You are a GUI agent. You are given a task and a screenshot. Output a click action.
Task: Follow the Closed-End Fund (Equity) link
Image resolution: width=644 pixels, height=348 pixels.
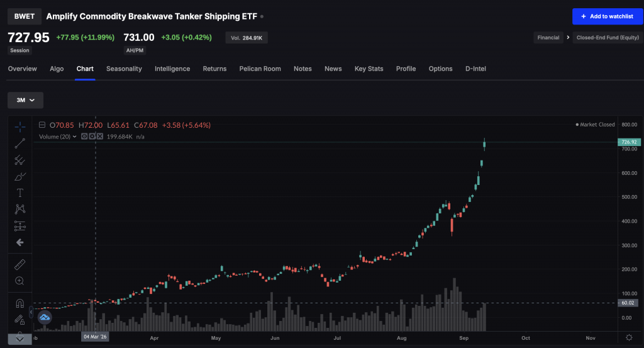tap(608, 37)
